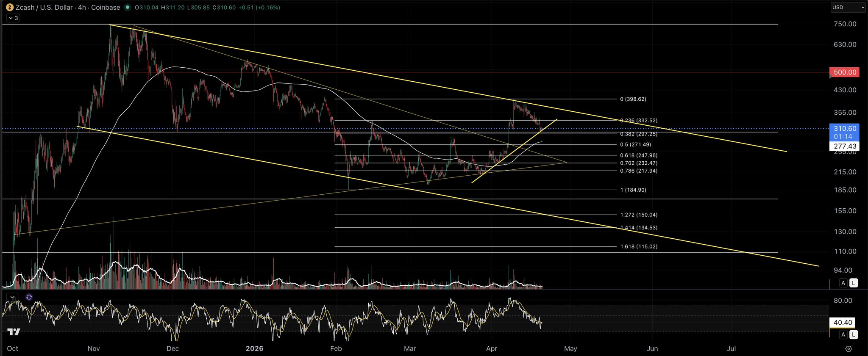Click the 130.00 price axis label
This screenshot has width=868, height=356.
coord(845,232)
